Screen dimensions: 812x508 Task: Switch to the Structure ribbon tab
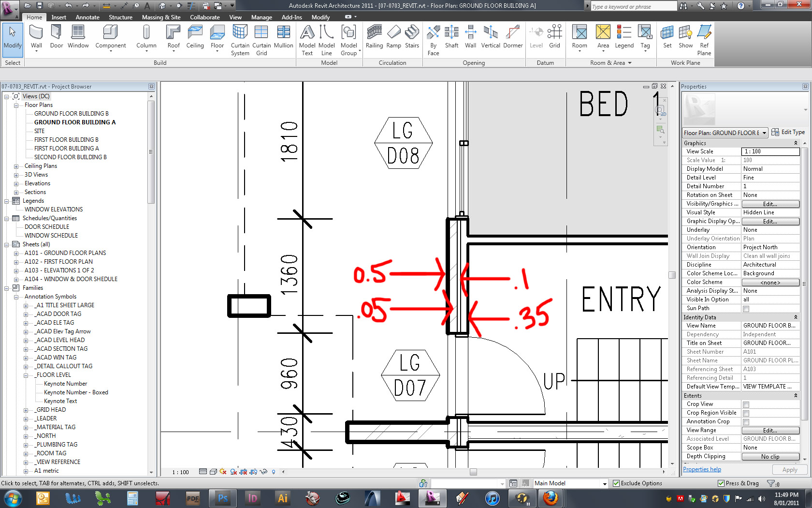point(120,17)
